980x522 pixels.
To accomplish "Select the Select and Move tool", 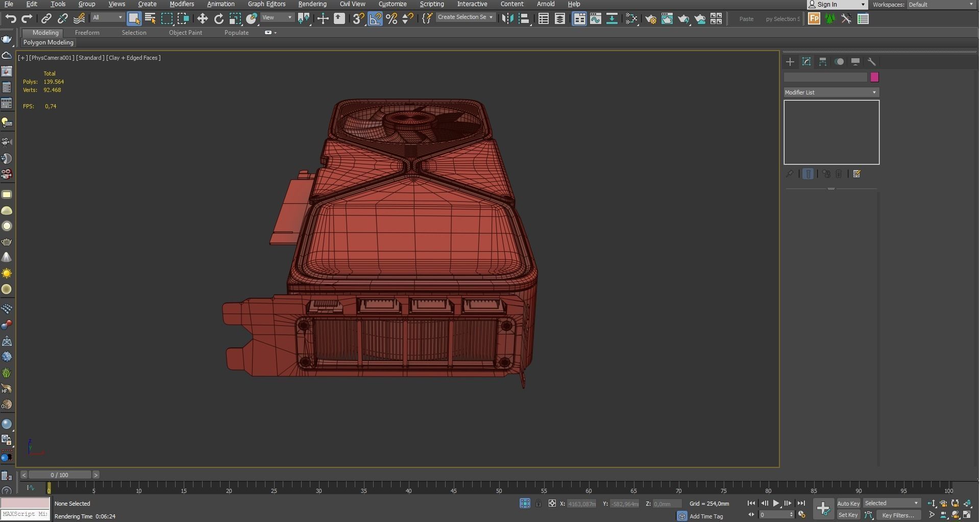I will 202,19.
